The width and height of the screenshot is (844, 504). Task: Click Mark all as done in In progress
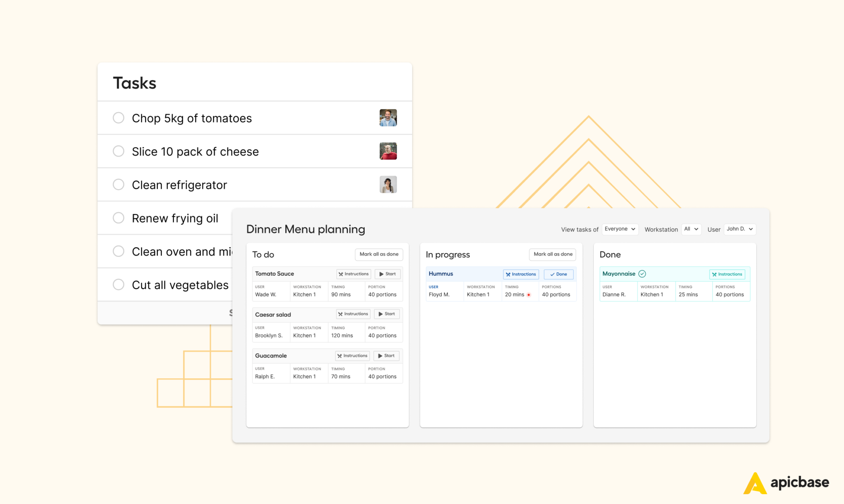coord(553,254)
